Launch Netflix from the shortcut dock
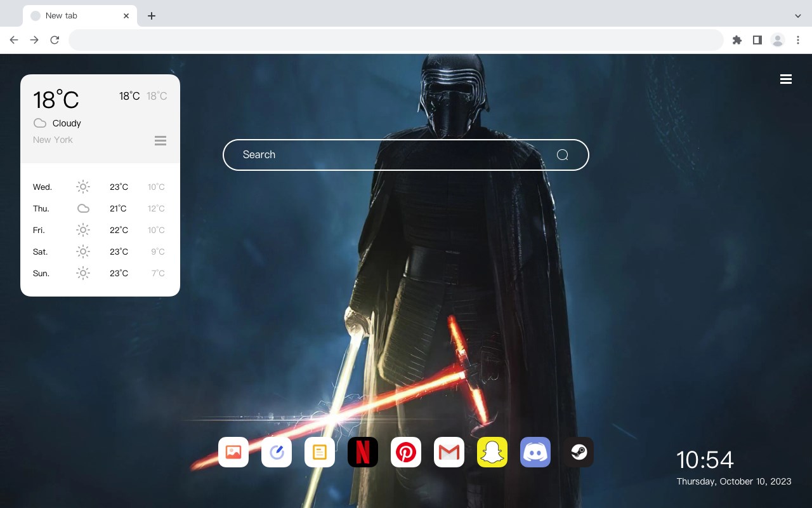The height and width of the screenshot is (508, 812). pos(363,452)
